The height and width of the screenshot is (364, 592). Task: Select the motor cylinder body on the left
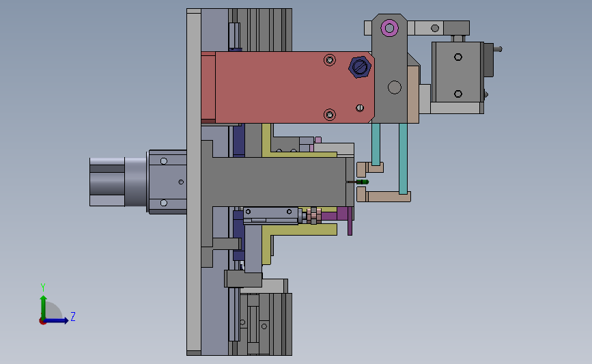point(118,182)
